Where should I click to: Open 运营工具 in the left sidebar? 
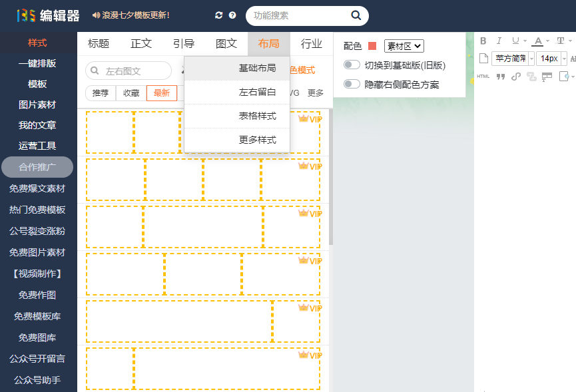click(37, 146)
